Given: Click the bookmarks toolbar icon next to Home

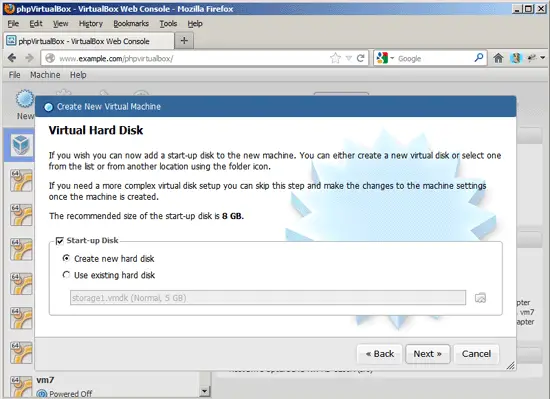Looking at the screenshot, I should coord(516,58).
